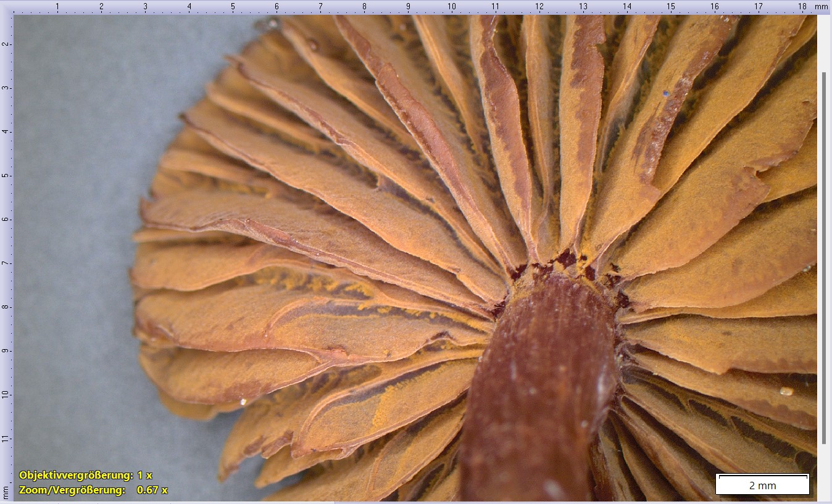Click the 8 mm mark on the vertical ruler

click(6, 307)
